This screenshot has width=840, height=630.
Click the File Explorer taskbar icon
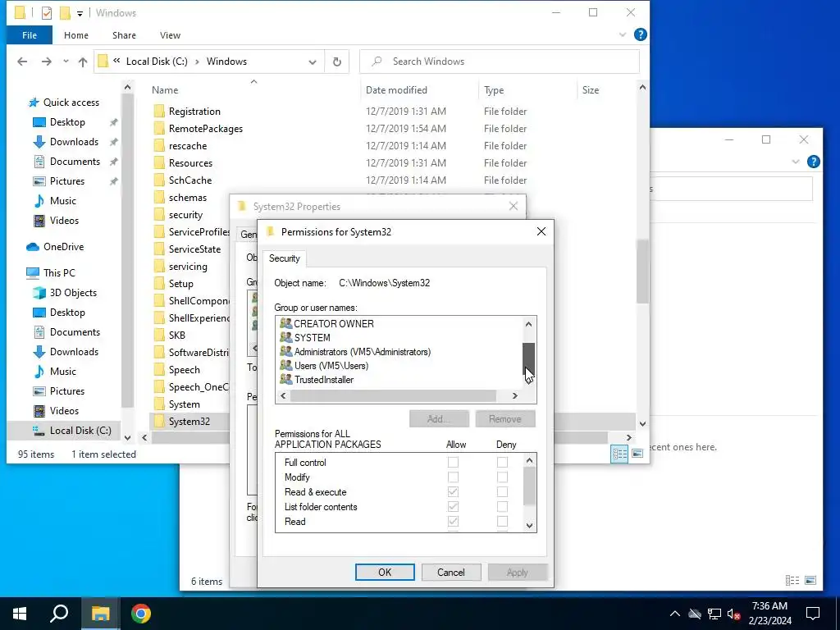tap(100, 614)
